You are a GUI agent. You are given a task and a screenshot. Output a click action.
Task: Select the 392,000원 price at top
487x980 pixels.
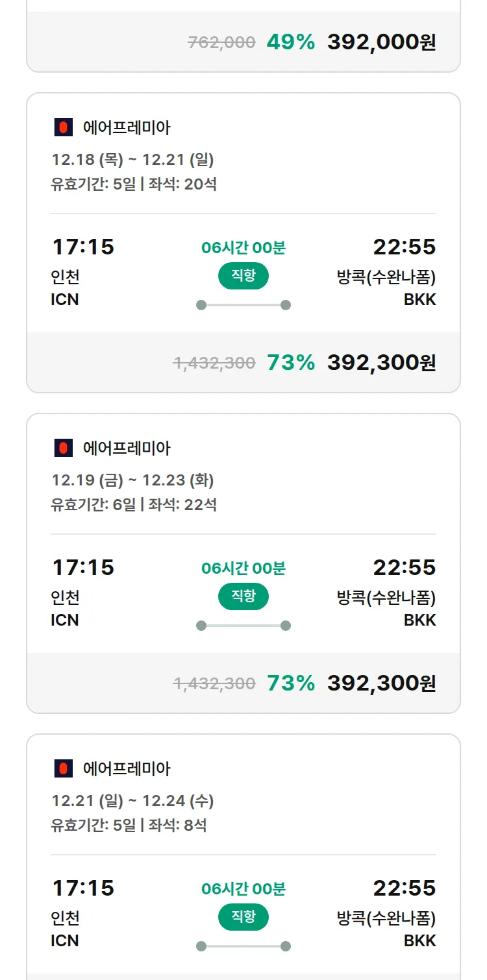381,42
